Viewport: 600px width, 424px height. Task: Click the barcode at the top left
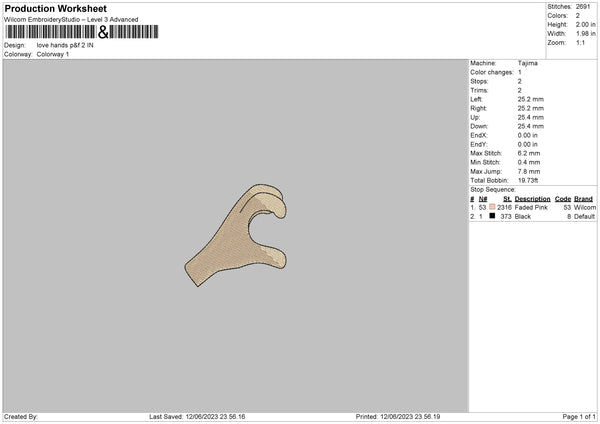pos(82,32)
